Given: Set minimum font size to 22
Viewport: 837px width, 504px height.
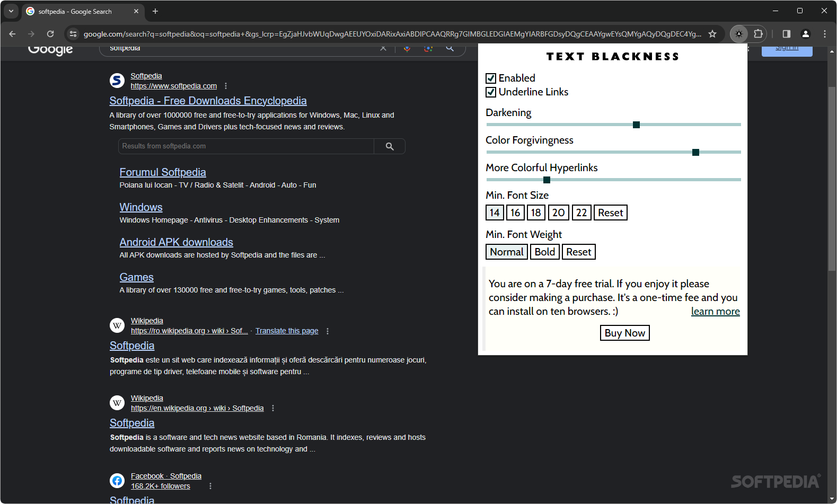Looking at the screenshot, I should (582, 213).
